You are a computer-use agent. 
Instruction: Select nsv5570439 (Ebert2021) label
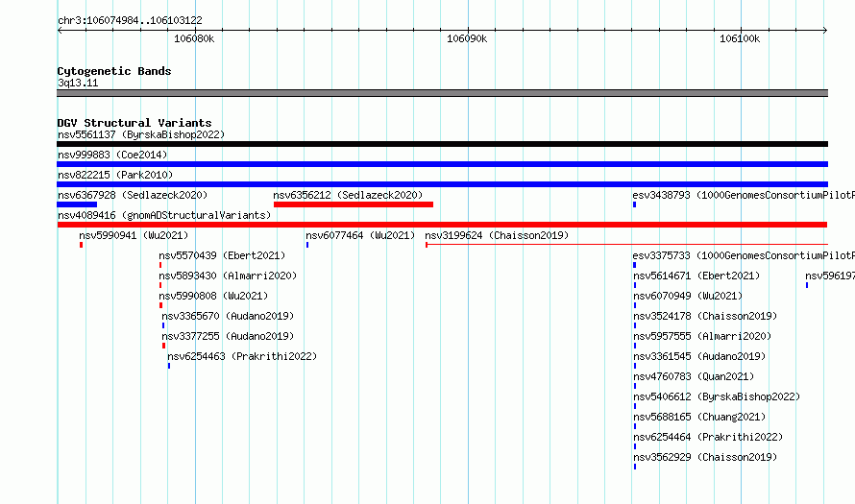click(x=222, y=255)
